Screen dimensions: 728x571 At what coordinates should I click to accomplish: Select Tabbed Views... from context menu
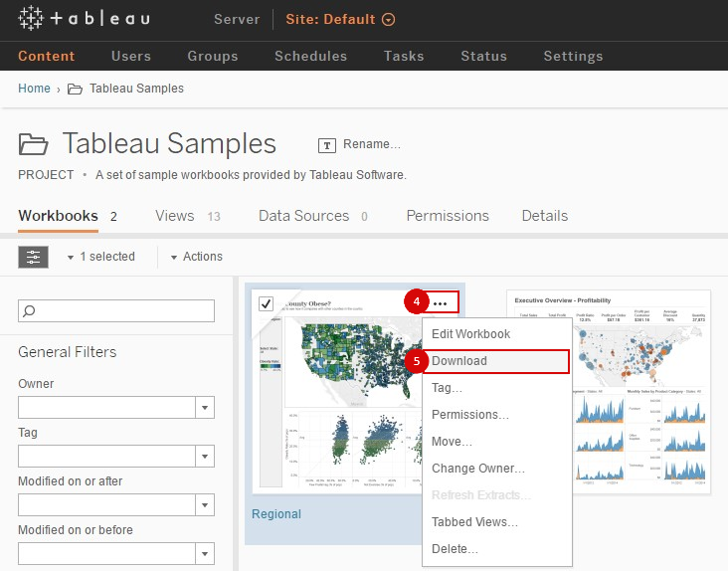(x=497, y=522)
